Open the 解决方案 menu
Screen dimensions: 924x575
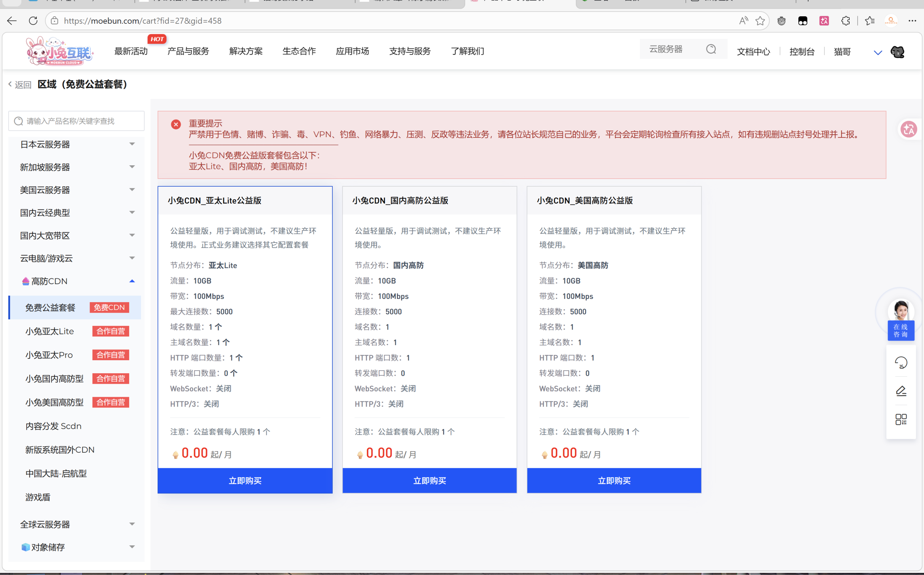click(246, 51)
